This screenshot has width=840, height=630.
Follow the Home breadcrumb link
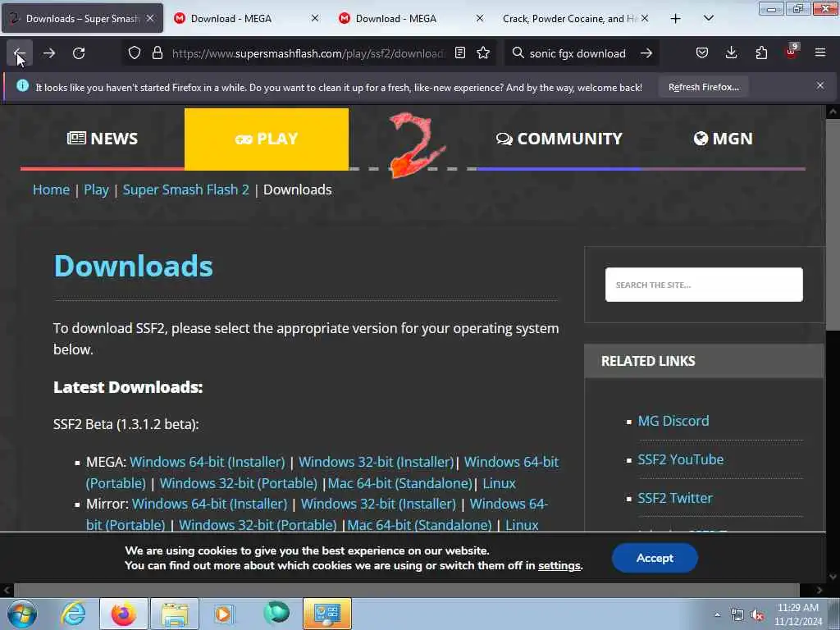(51, 189)
